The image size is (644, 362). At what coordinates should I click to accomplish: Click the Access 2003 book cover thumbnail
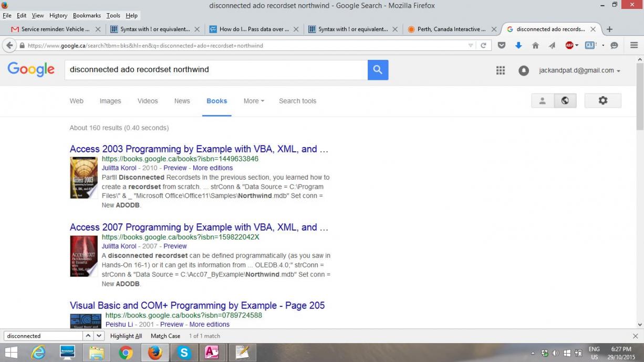pos(84,178)
